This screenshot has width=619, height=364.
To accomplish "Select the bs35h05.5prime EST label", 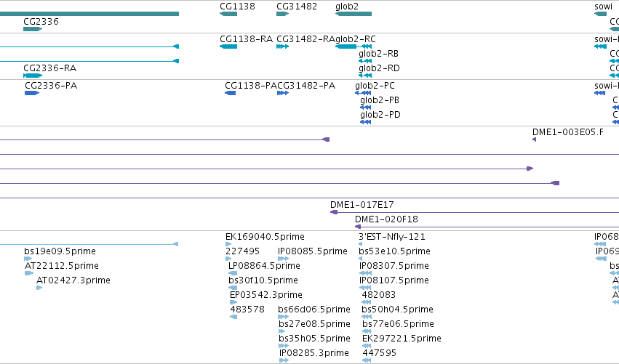I will (x=314, y=339).
